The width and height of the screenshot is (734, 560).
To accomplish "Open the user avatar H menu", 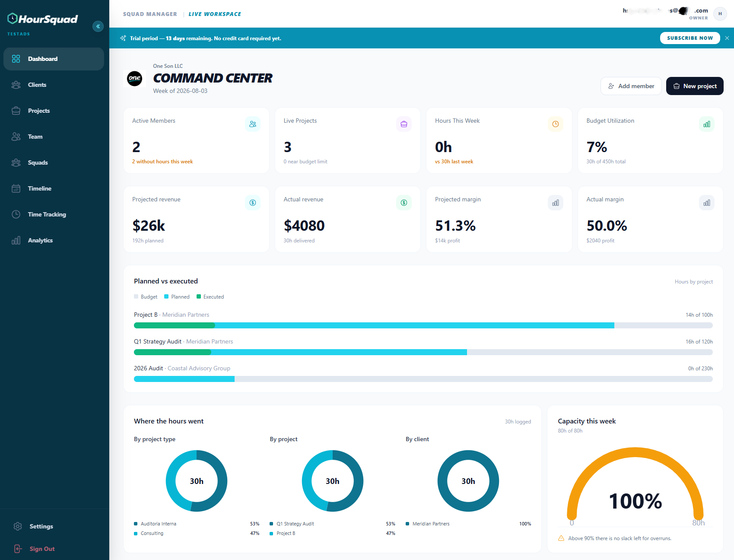I will (720, 14).
